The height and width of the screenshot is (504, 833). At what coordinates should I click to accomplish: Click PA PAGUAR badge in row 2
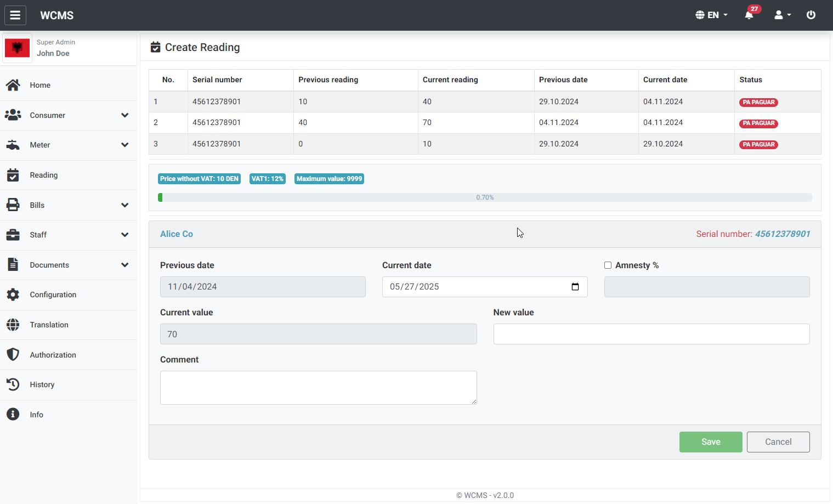(758, 123)
